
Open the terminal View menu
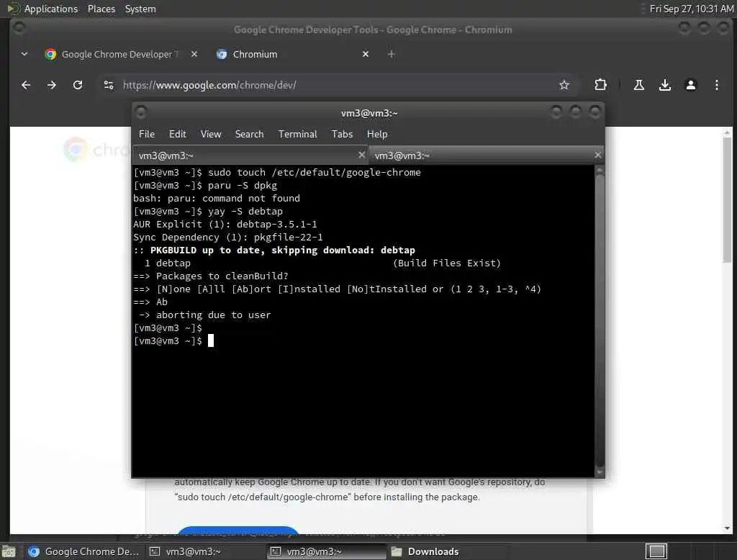pos(211,134)
